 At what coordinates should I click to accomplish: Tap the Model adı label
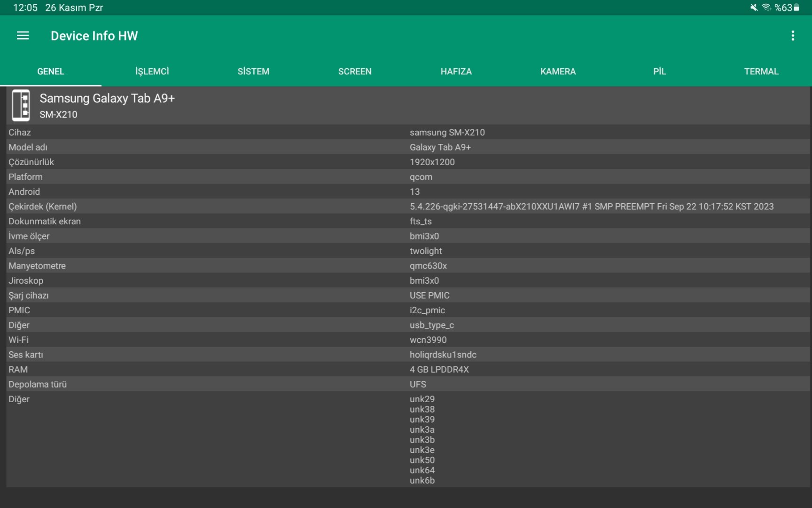(x=28, y=147)
